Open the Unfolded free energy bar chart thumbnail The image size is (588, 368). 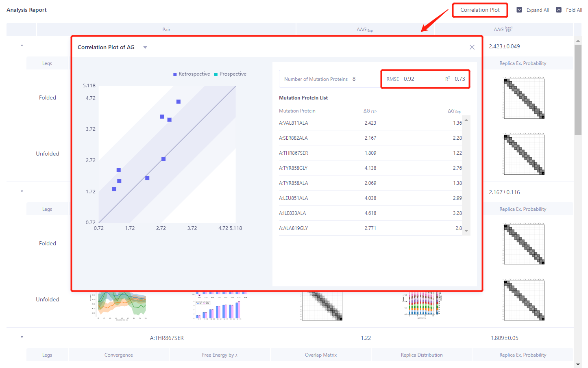(219, 306)
